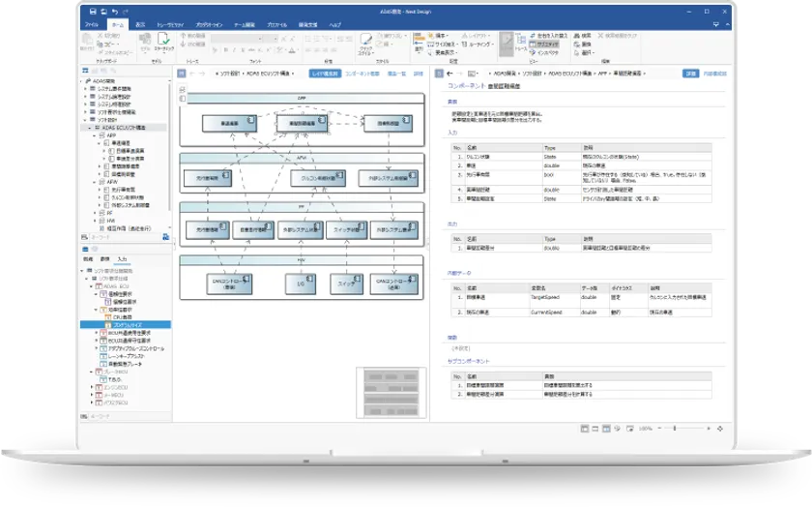Open the 表示 ribbon tab
The height and width of the screenshot is (507, 812).
pyautogui.click(x=141, y=23)
